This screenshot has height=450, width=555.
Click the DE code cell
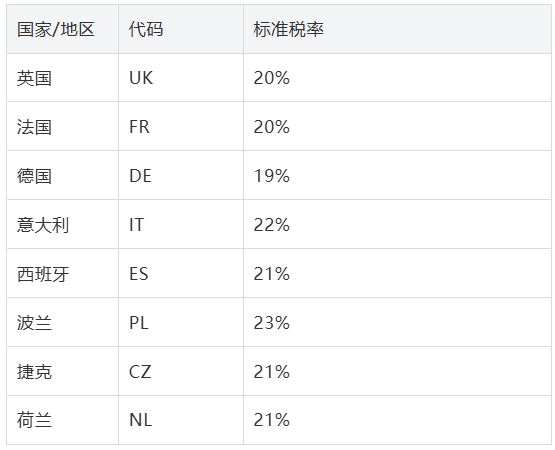click(181, 176)
